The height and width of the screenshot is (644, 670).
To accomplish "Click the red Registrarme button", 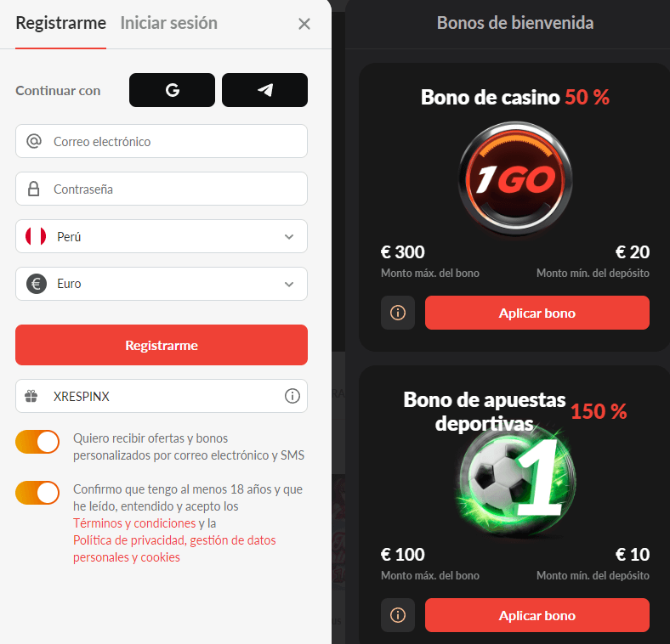I will pyautogui.click(x=162, y=345).
